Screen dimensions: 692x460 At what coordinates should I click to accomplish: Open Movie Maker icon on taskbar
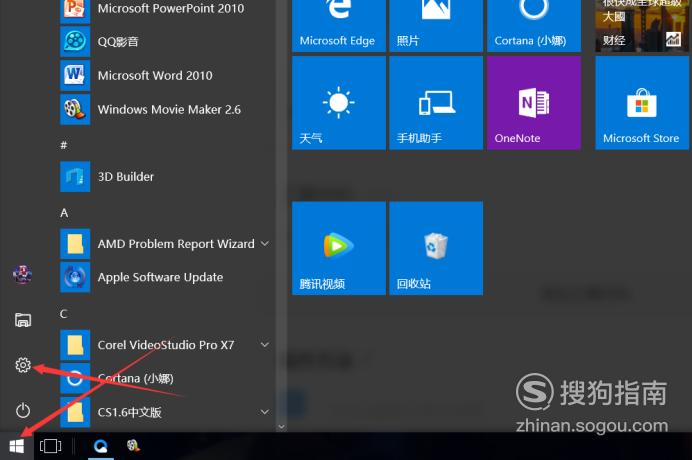pos(133,446)
